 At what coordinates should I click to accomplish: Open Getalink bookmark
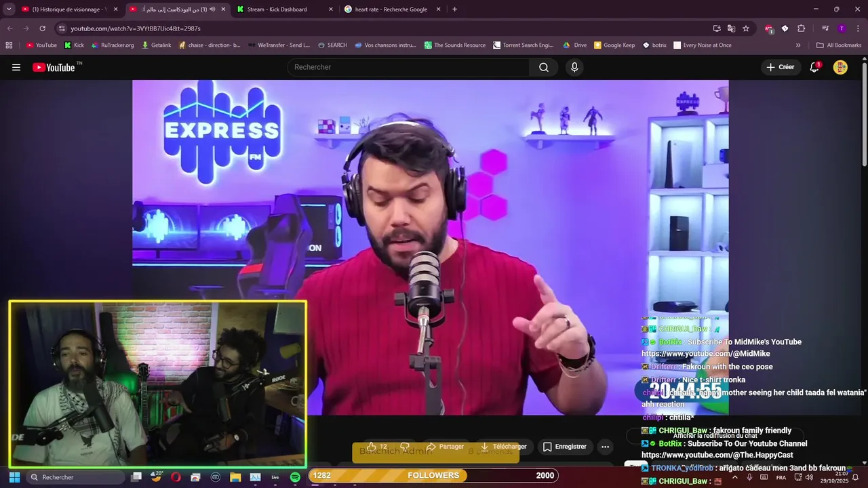(x=156, y=45)
